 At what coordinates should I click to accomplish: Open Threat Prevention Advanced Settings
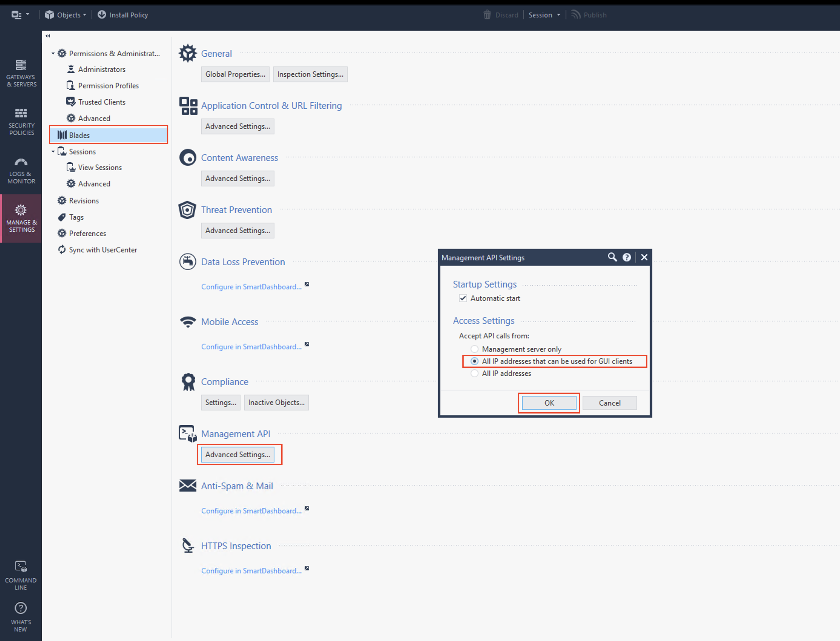click(x=237, y=231)
